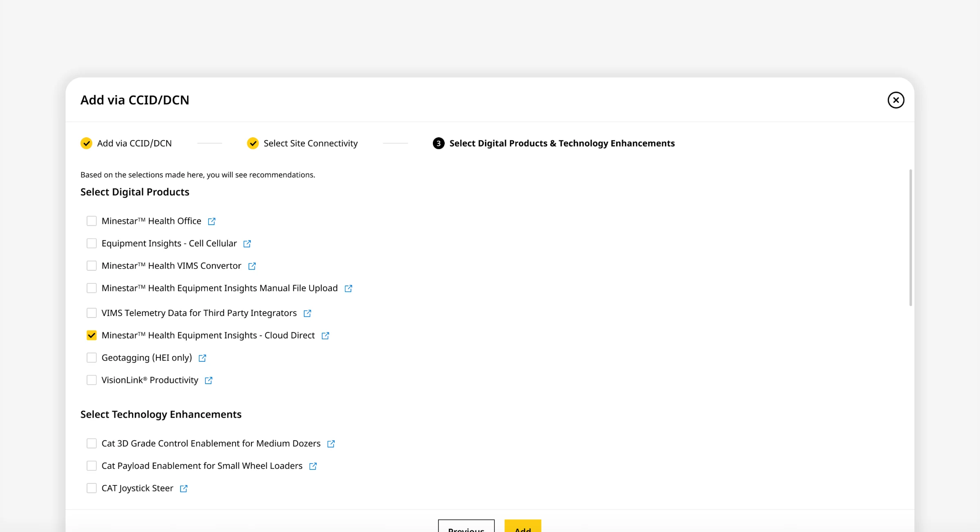Click the Select Digital Products heading
The width and height of the screenshot is (980, 532).
(x=135, y=192)
